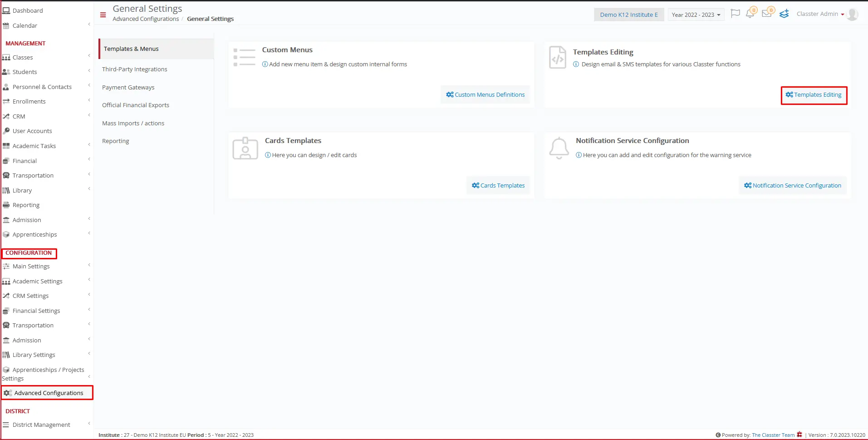Open the Classter Admin user dropdown

click(820, 14)
